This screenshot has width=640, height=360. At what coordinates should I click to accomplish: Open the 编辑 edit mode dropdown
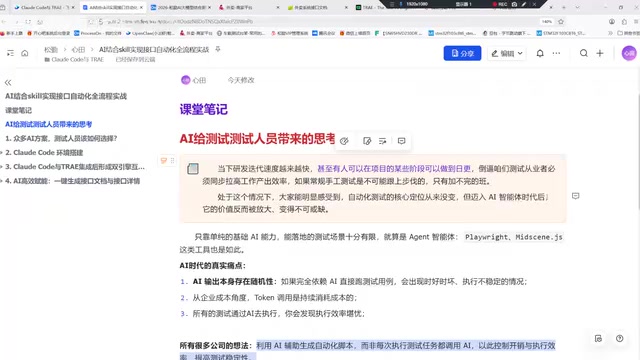[507, 53]
